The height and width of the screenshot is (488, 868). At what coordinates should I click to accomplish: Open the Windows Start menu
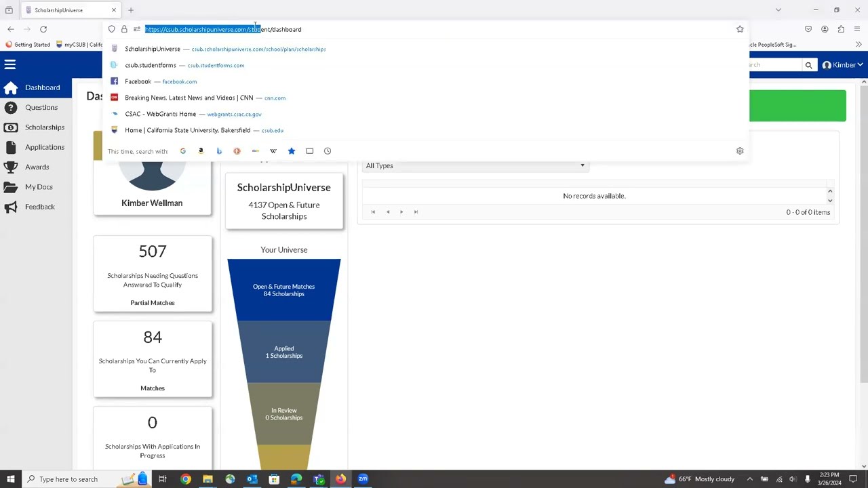click(x=10, y=479)
